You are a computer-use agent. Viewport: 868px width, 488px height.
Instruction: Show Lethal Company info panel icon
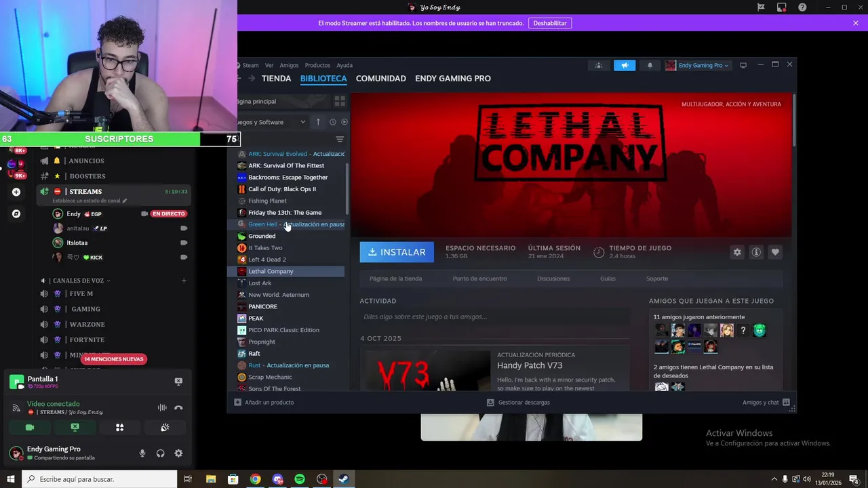(x=756, y=252)
